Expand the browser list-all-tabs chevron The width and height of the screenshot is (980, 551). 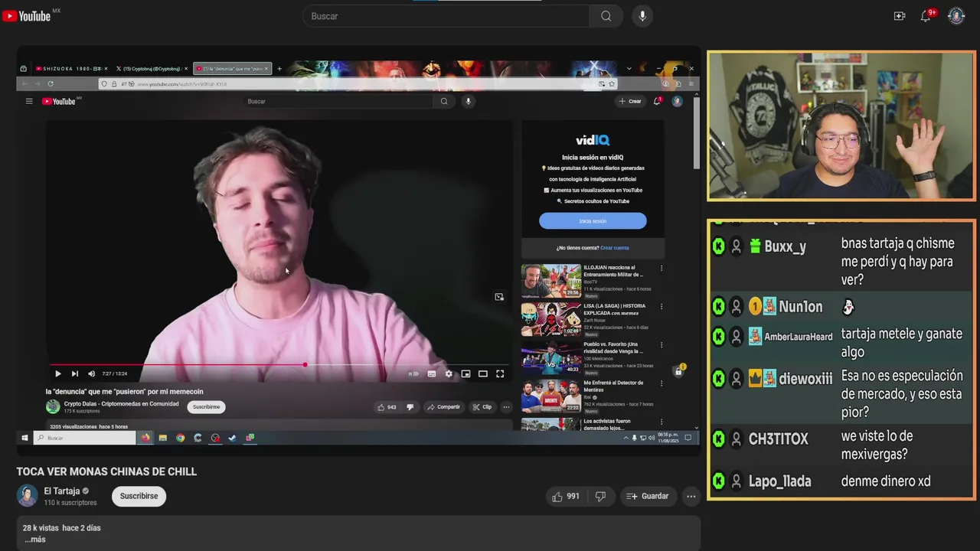click(629, 69)
